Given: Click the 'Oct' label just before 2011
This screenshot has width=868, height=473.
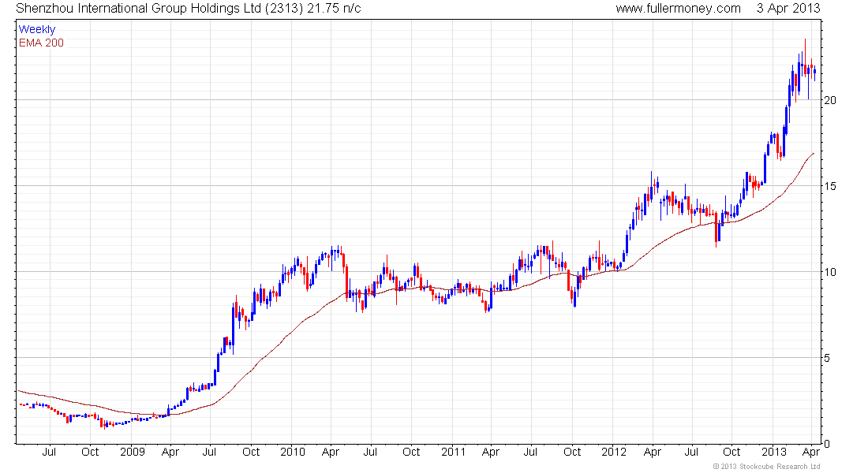Looking at the screenshot, I should click(411, 452).
